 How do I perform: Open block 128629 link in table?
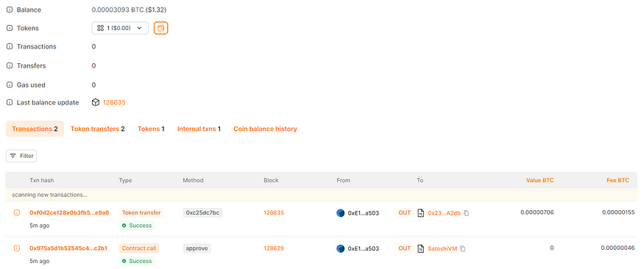click(x=274, y=248)
